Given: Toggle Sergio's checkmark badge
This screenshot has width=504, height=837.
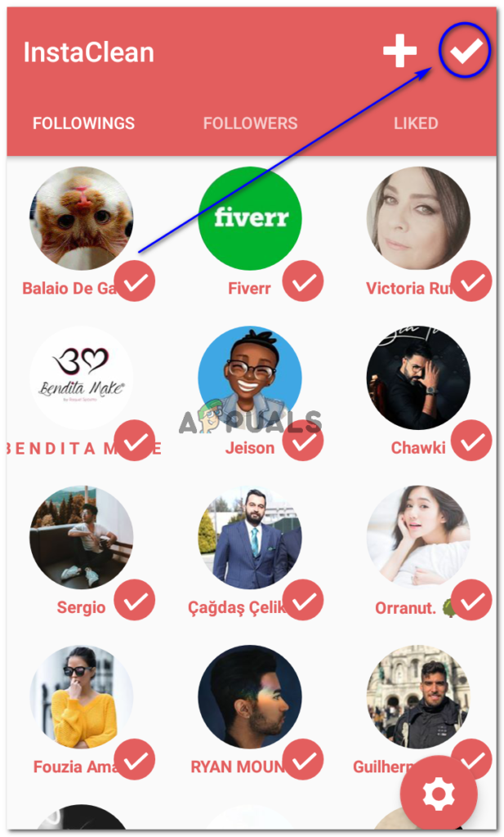Looking at the screenshot, I should pyautogui.click(x=135, y=600).
